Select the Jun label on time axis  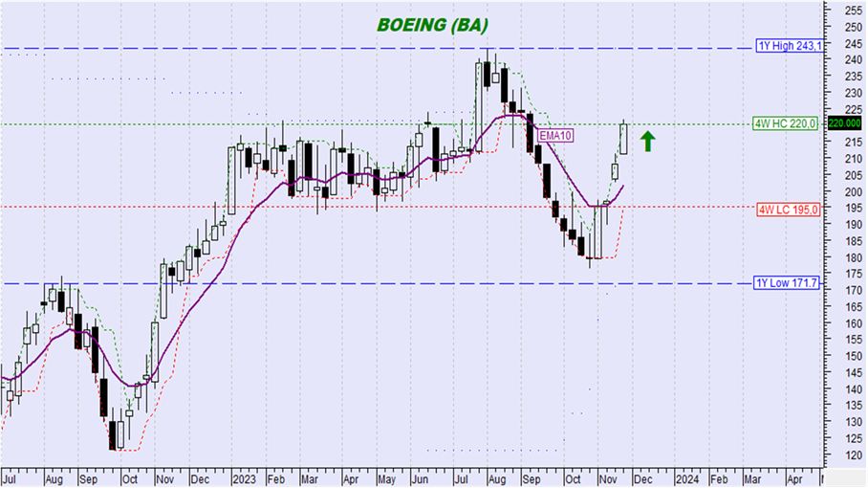click(x=421, y=479)
